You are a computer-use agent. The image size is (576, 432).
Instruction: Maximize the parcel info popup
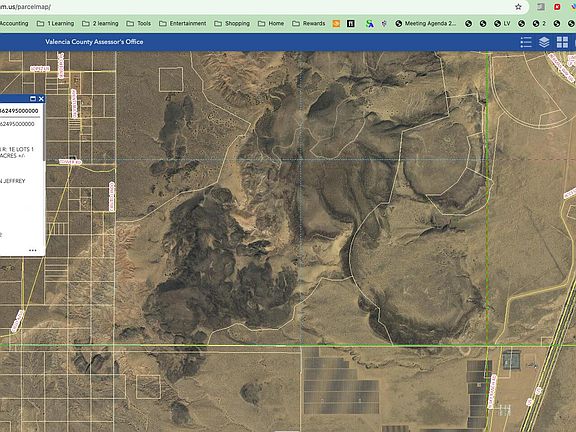pos(33,98)
